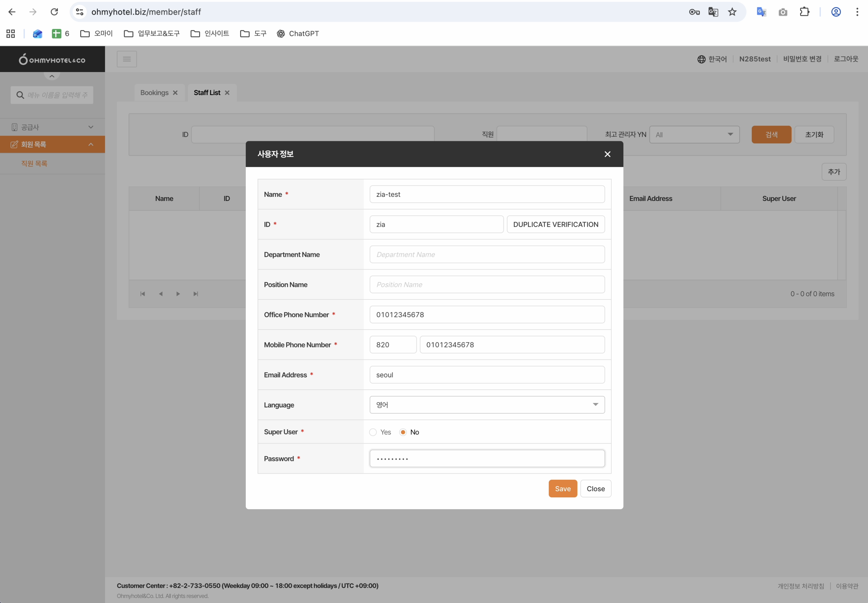Click the Department Name input field

point(487,255)
